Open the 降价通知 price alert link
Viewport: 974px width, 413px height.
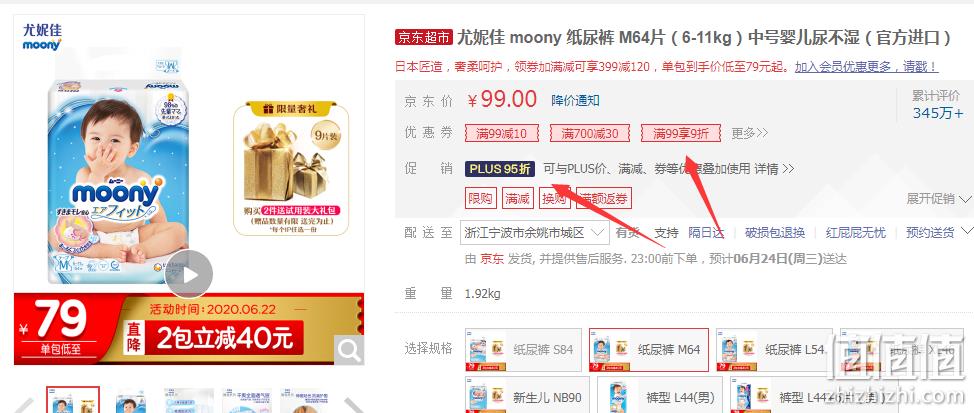click(575, 100)
